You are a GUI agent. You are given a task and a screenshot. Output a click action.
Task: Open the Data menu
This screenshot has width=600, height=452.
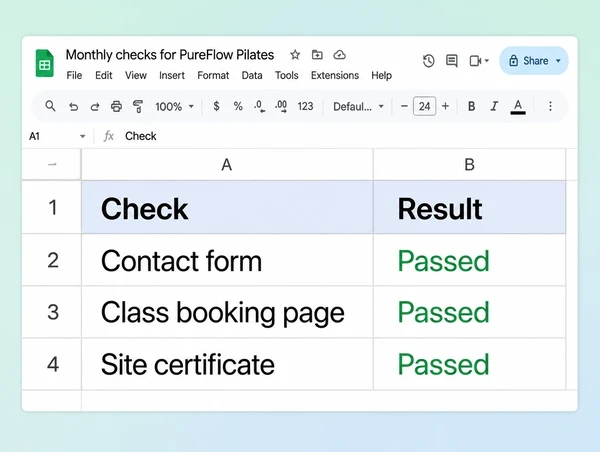(252, 75)
